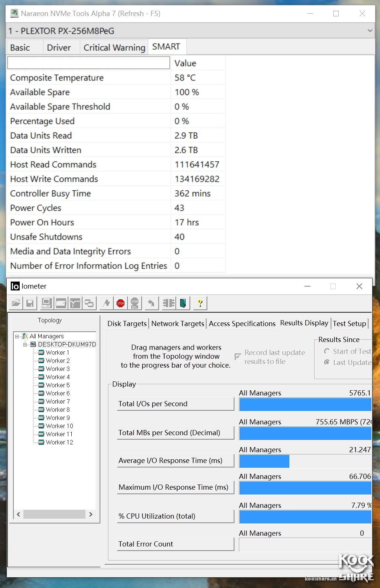
Task: Click the Exit door icon in toolbar
Action: (183, 303)
